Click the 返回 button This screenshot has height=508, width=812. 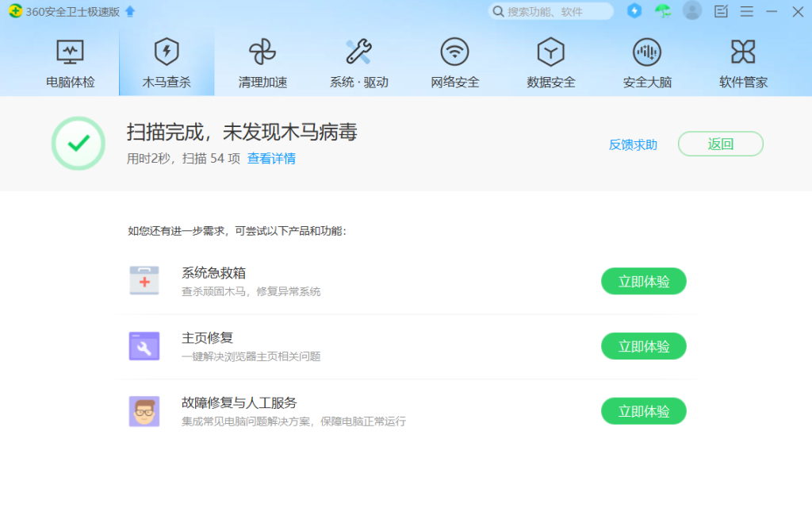(720, 144)
